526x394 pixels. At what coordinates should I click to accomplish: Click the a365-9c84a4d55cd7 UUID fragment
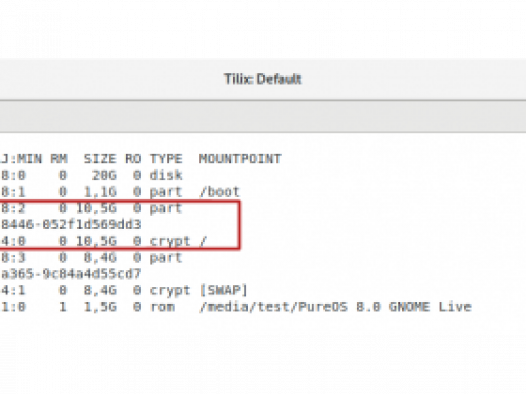click(71, 274)
